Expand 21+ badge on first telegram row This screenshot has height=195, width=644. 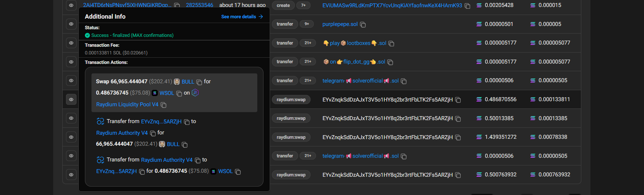click(308, 81)
